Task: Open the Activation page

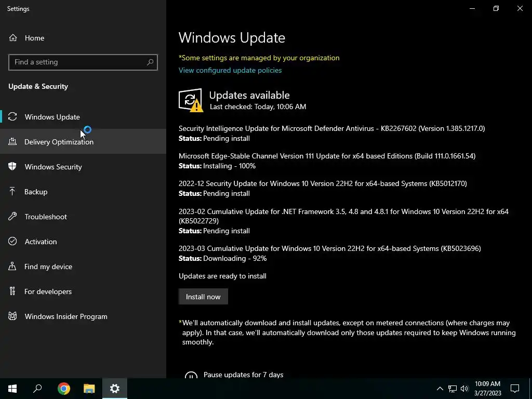Action: coord(83,241)
